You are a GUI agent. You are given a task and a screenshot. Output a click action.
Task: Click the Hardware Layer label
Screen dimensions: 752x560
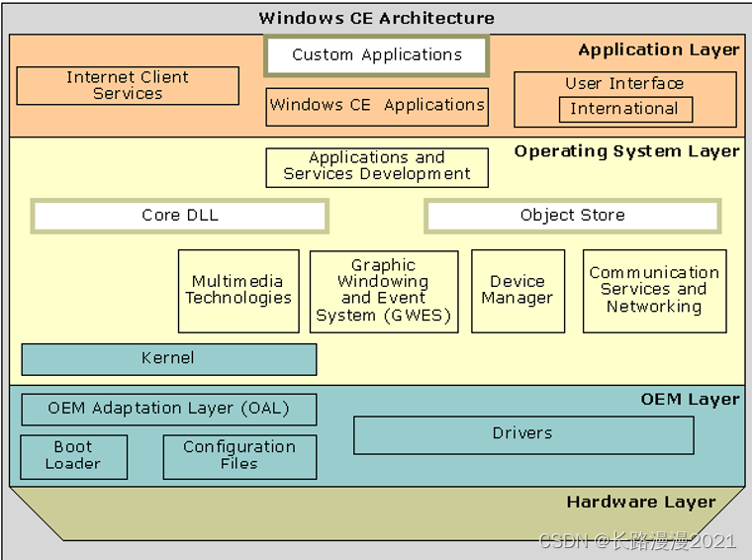point(641,502)
